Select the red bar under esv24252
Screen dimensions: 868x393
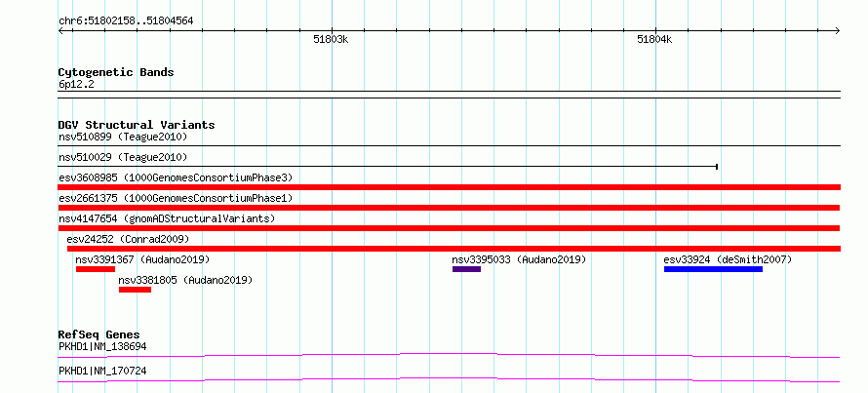[x=454, y=249]
